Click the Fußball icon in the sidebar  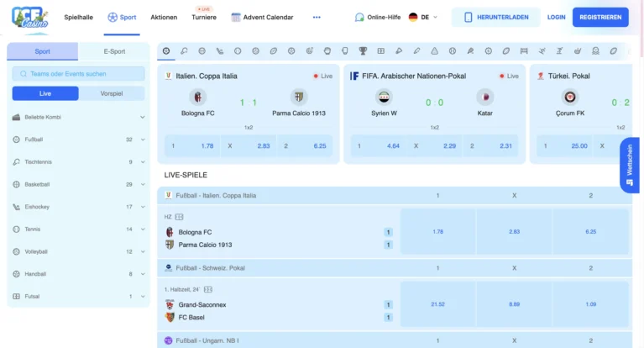click(17, 140)
